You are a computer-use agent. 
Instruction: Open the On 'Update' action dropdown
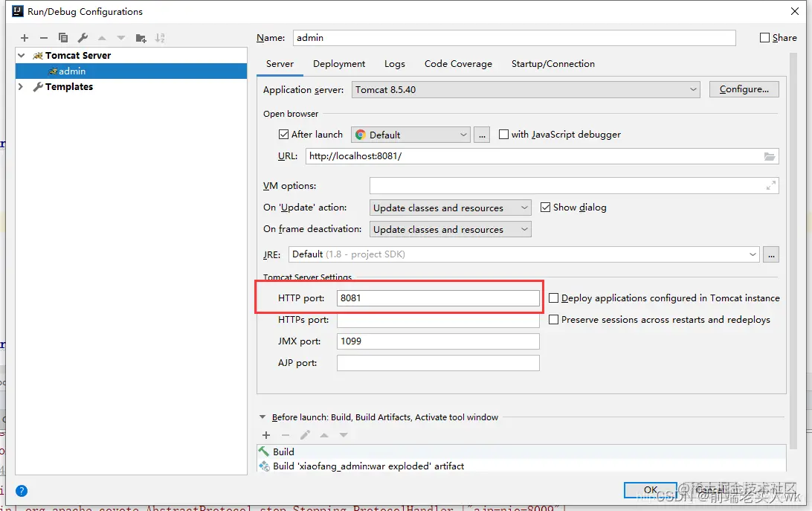click(450, 208)
